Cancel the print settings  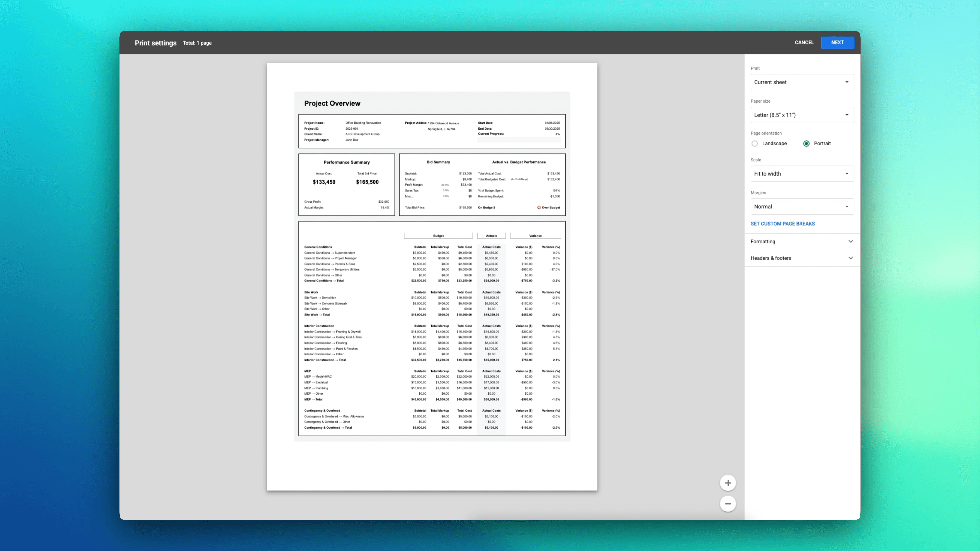pos(804,42)
